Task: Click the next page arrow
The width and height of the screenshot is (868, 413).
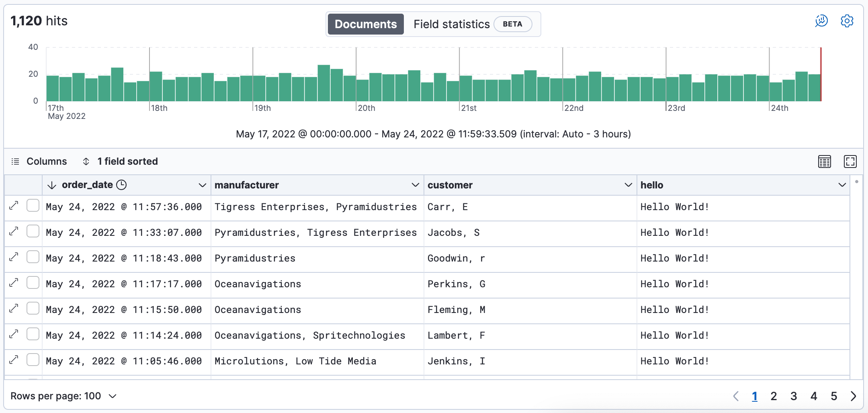Action: (853, 396)
